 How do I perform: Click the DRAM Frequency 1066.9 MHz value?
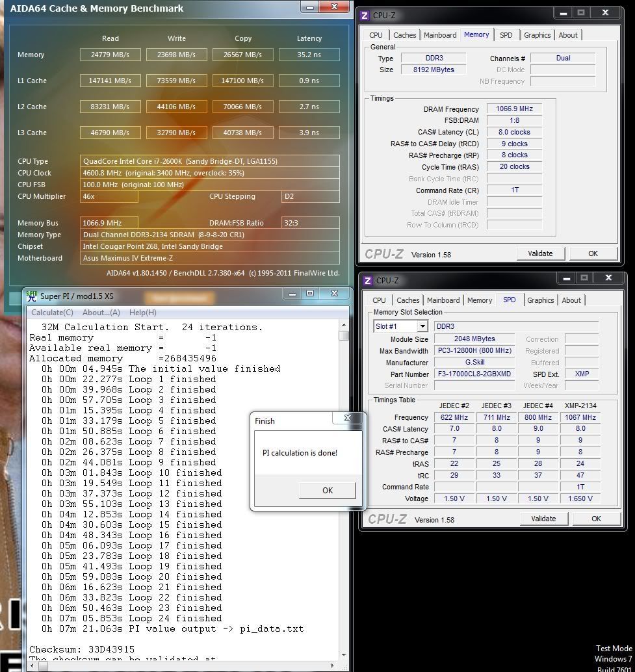click(x=514, y=109)
